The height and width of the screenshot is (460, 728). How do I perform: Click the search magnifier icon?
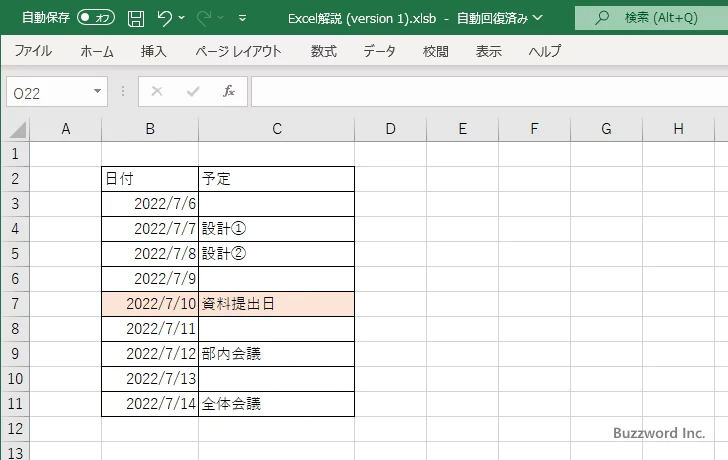pos(602,18)
